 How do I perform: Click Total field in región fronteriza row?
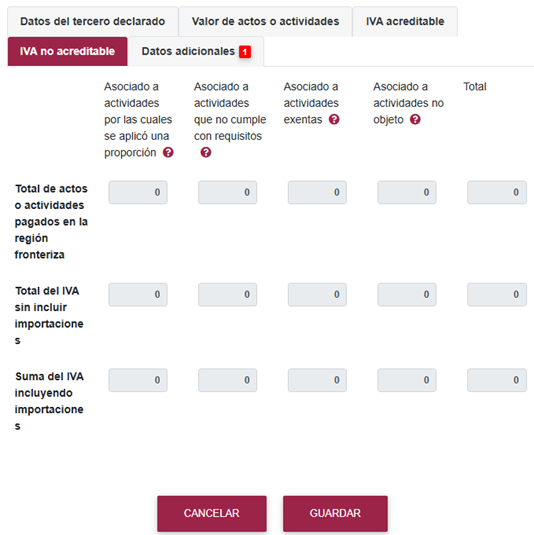pyautogui.click(x=497, y=192)
